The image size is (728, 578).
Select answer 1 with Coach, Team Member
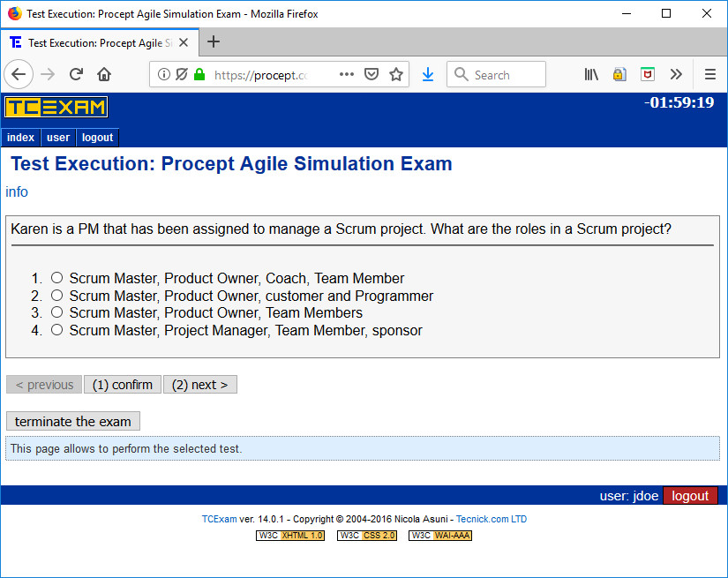click(x=56, y=278)
